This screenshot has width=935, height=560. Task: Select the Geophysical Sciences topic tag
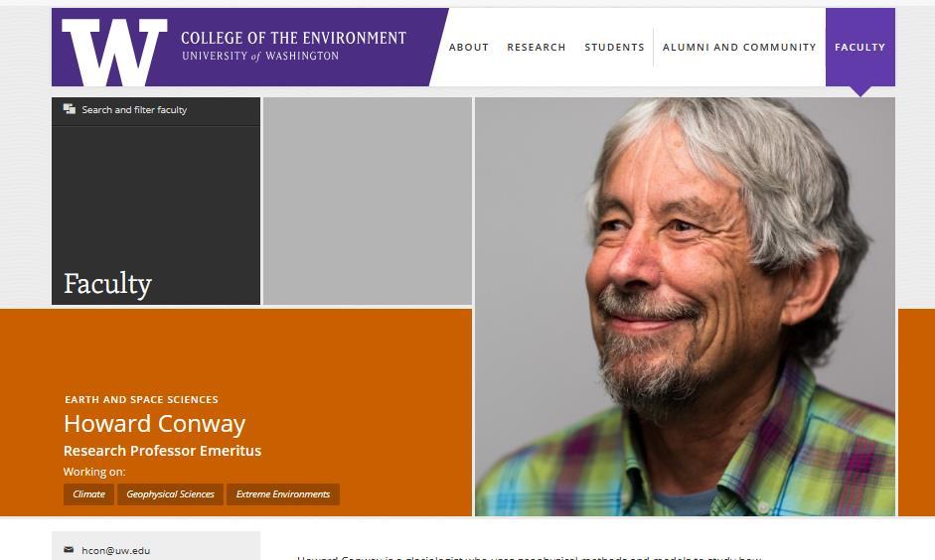[x=170, y=493]
